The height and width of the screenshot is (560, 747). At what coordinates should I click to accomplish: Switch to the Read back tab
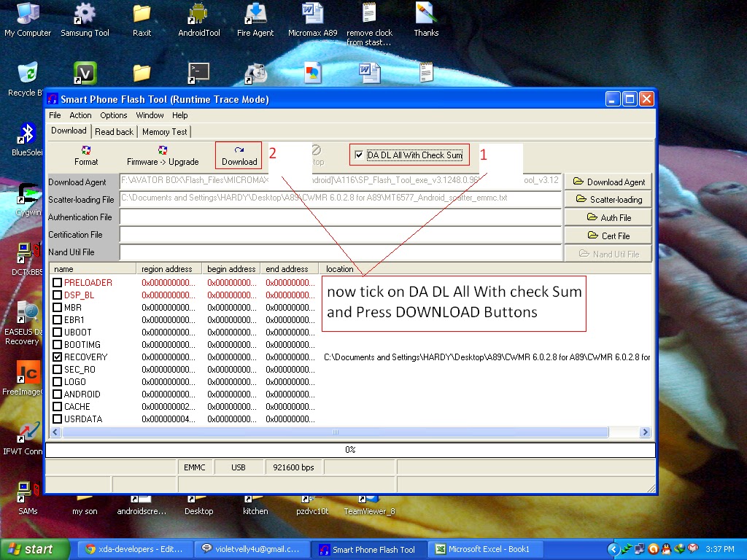[114, 132]
